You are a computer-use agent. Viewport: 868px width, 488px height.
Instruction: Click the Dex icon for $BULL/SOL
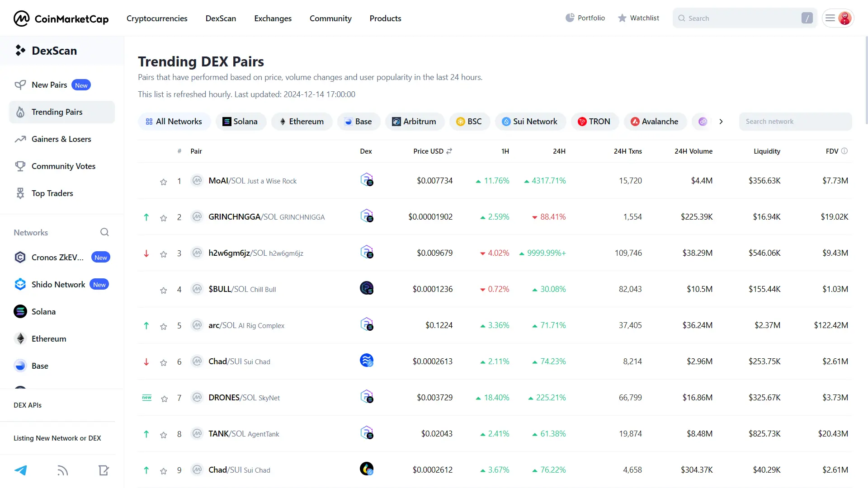click(367, 288)
